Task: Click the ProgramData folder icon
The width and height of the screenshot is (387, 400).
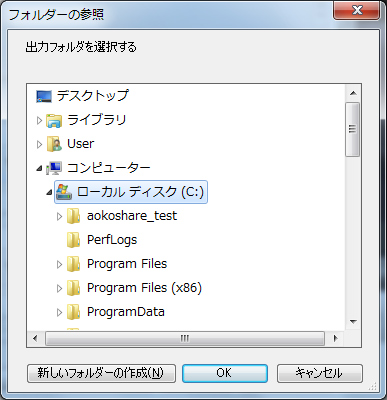Action: click(x=73, y=312)
